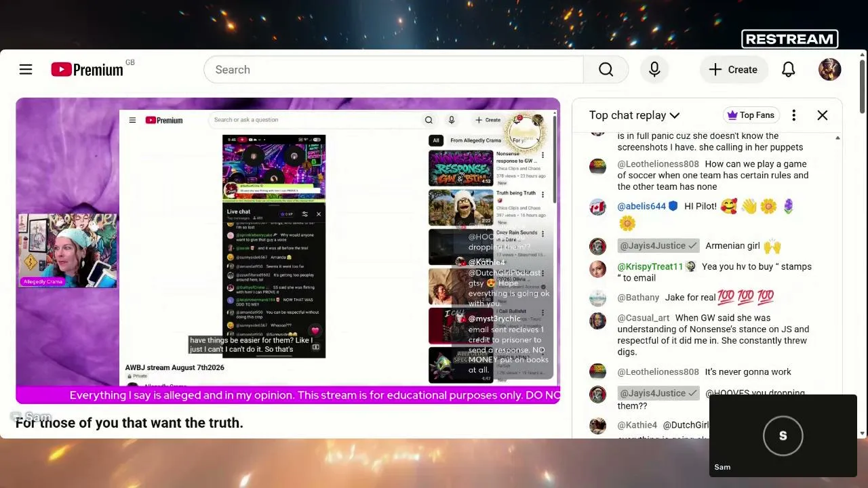Click the 'Armenian girl' chat message text
This screenshot has height=488, width=868.
point(732,245)
